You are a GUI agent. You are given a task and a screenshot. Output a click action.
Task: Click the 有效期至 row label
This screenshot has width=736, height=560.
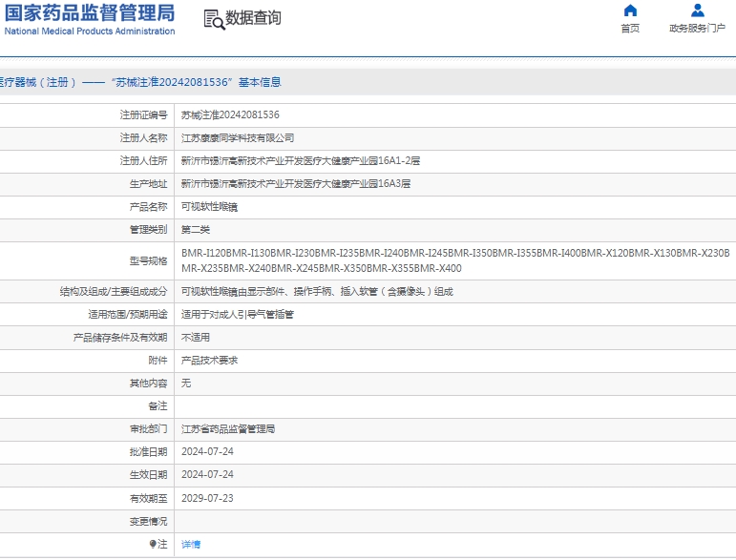coord(148,499)
